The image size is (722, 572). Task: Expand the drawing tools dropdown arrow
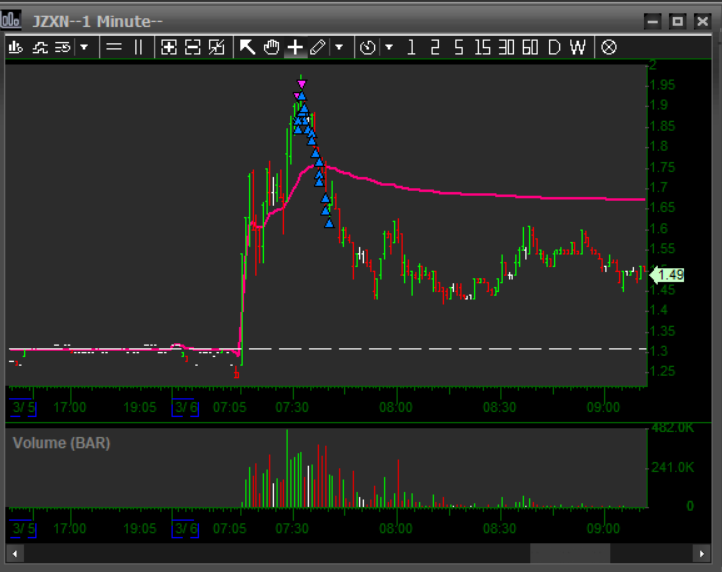click(x=339, y=47)
